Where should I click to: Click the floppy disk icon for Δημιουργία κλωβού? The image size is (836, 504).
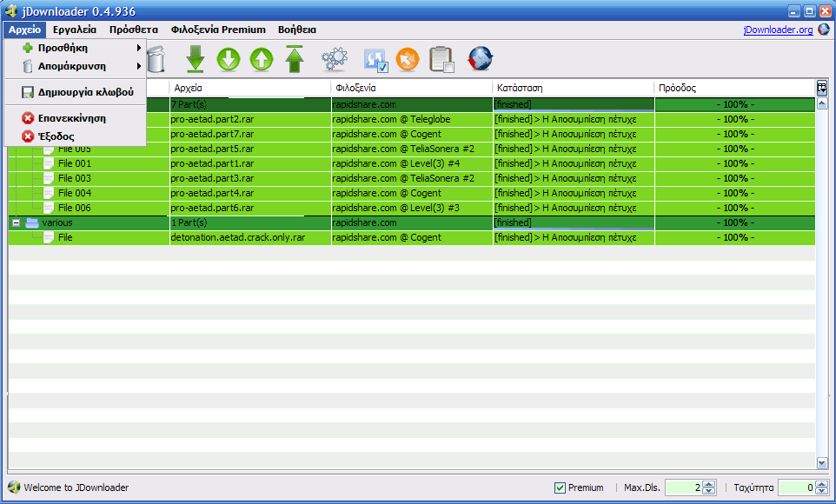coord(28,92)
